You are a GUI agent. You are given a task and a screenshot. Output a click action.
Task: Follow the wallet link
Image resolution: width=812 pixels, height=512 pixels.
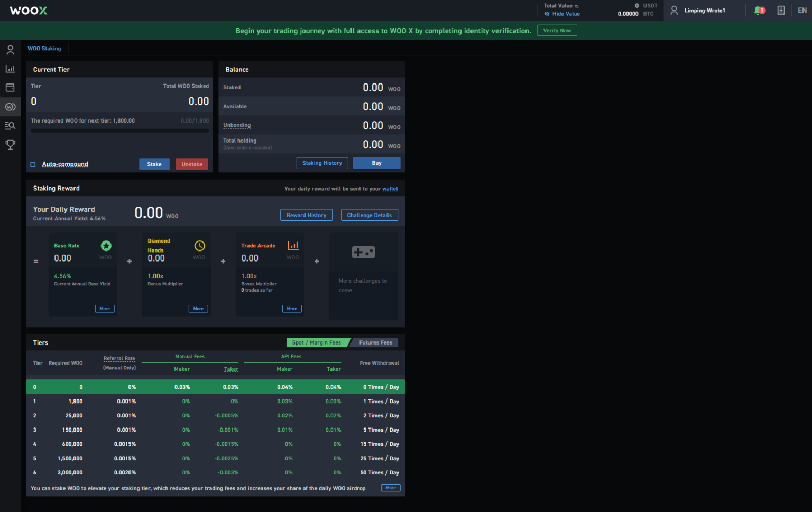(x=390, y=189)
